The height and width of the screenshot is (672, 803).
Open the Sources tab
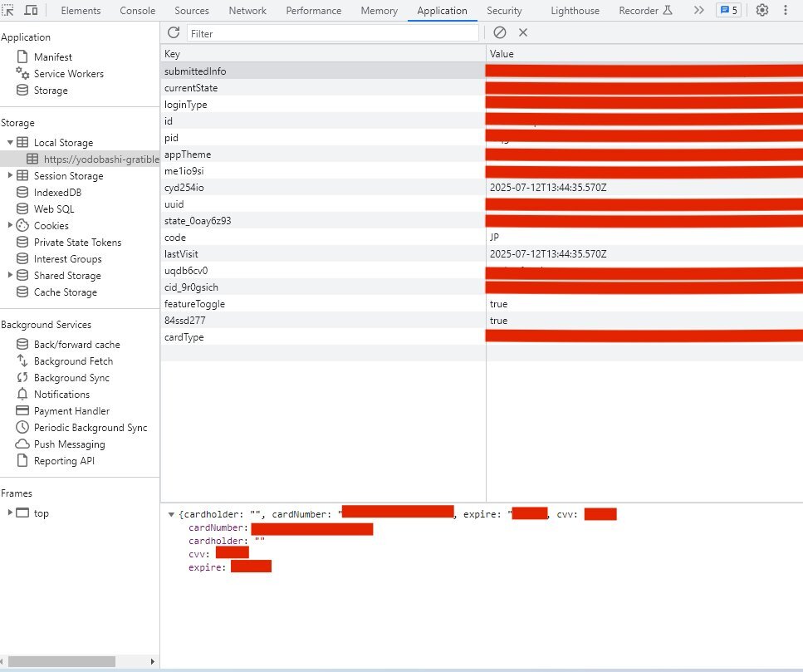192,10
